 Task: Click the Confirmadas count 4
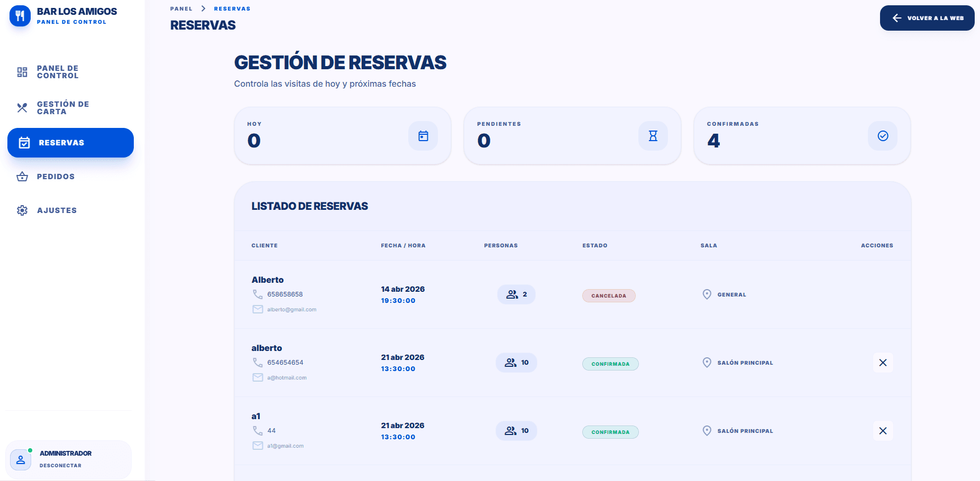713,141
